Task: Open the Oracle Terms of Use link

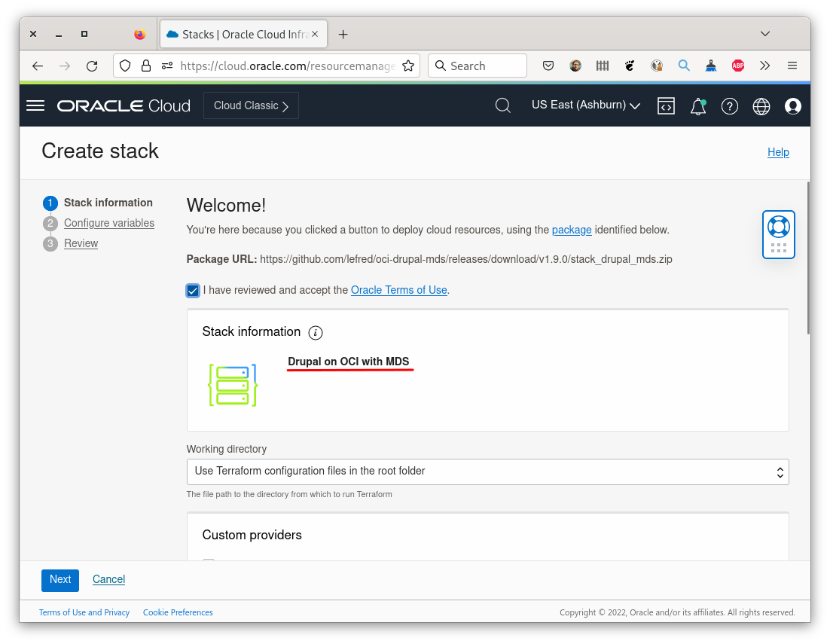Action: [x=398, y=290]
